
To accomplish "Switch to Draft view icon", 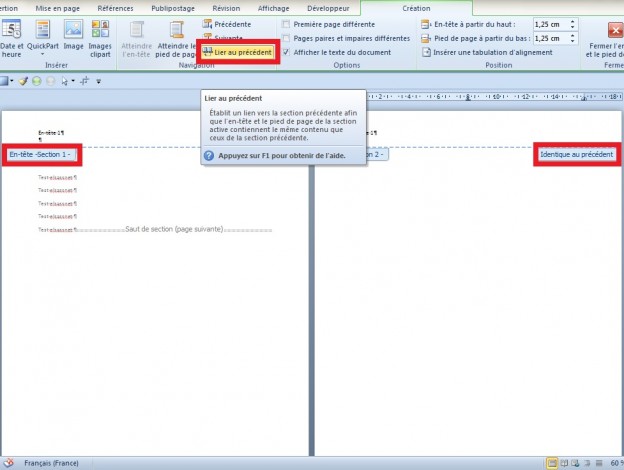I will [x=599, y=463].
